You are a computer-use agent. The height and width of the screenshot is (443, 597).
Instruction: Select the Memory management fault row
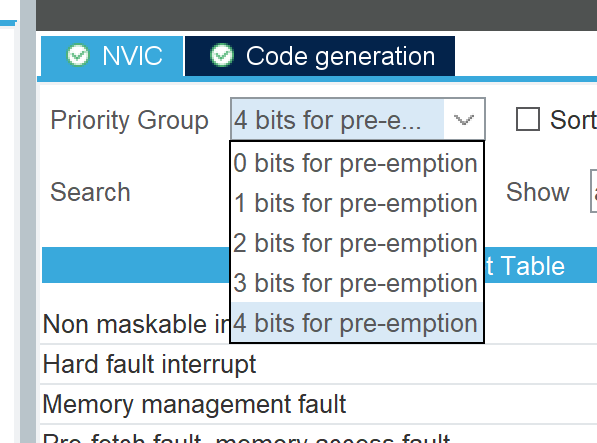coord(318,404)
